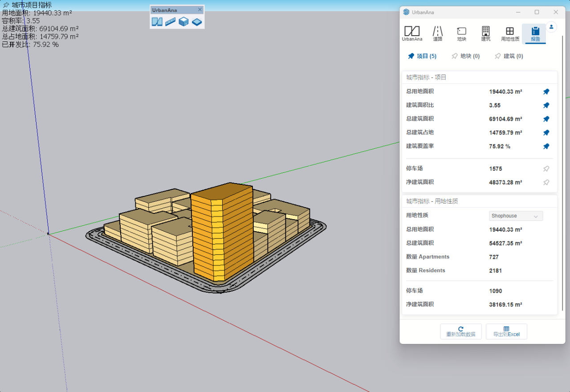
Task: Select the 报告 report tab
Action: [535, 33]
